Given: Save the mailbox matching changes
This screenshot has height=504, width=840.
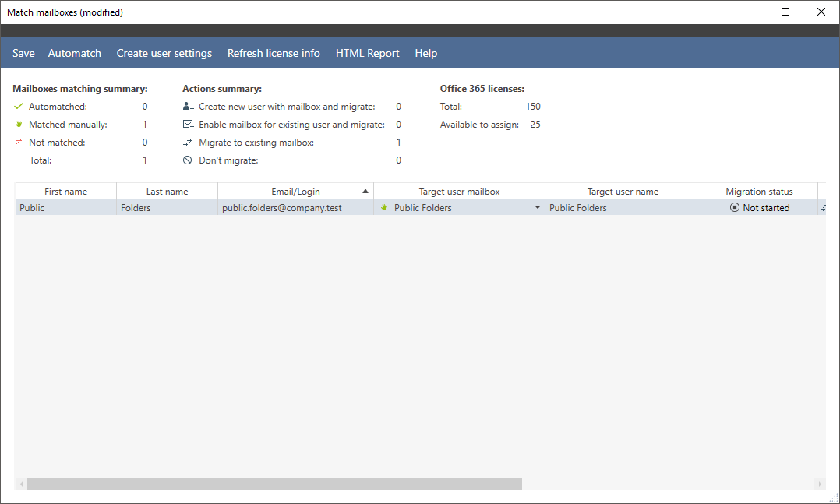Looking at the screenshot, I should (x=23, y=53).
